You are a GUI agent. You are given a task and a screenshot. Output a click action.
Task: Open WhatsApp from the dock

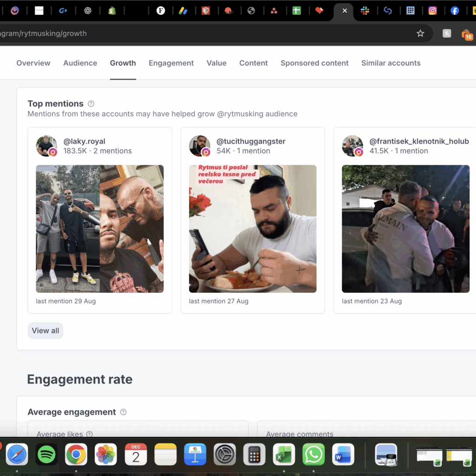tap(314, 454)
